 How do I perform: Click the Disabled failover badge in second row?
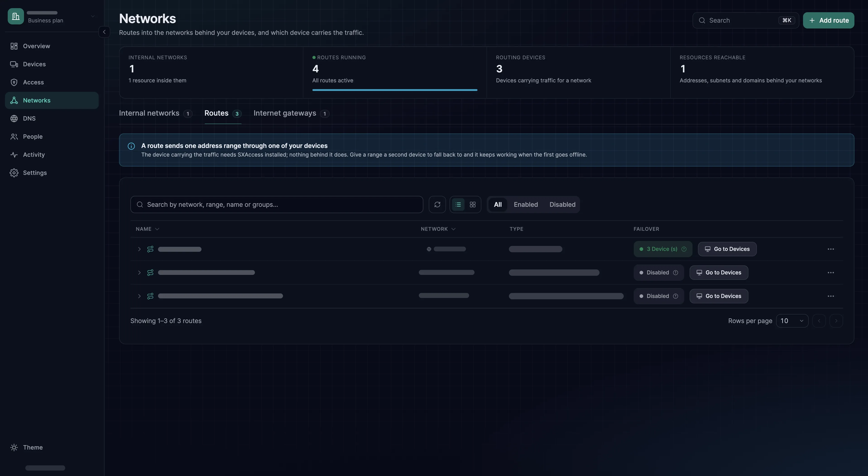(658, 273)
